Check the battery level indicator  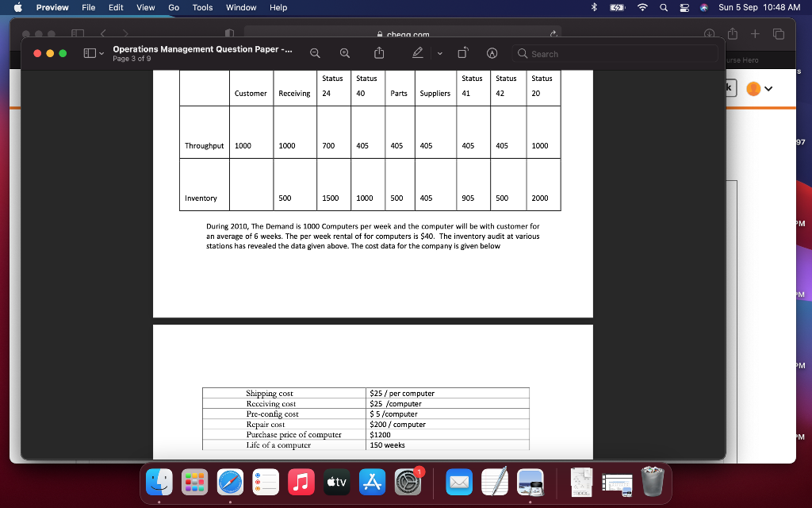617,7
